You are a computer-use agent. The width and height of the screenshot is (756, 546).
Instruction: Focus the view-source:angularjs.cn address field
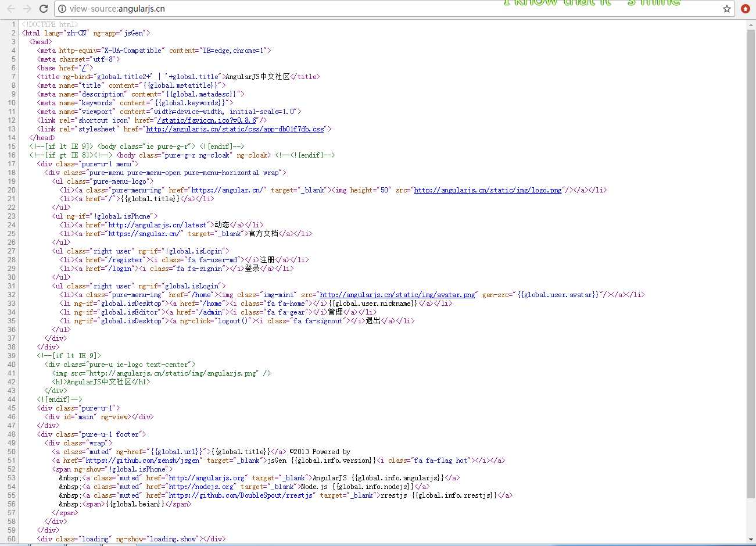click(394, 9)
